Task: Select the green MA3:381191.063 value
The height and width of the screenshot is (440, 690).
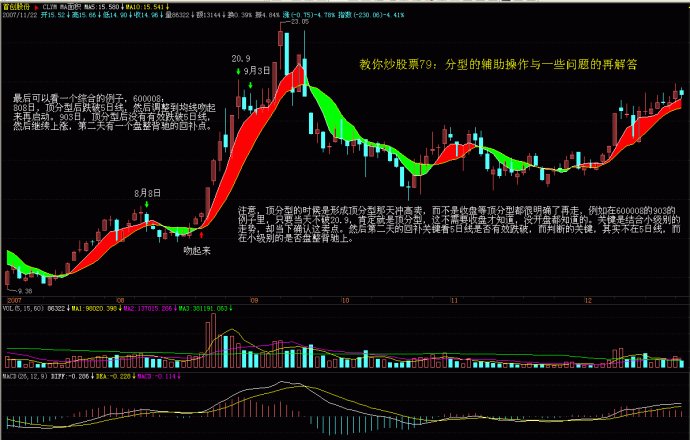Action: [202, 308]
